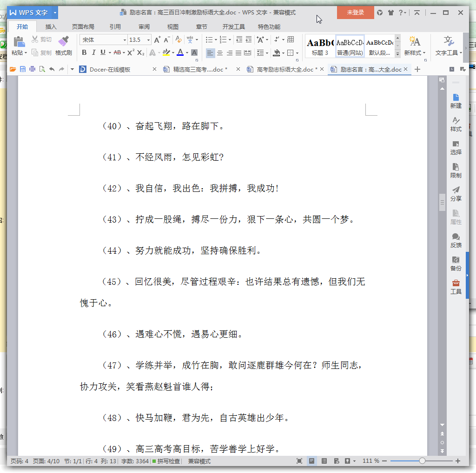Click the phonetic guide wén icon

pyautogui.click(x=190, y=39)
